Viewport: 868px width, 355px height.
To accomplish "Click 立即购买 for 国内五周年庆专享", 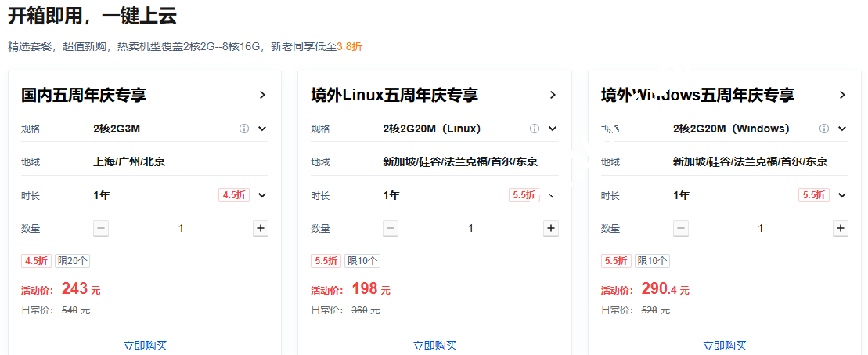I will 145,345.
